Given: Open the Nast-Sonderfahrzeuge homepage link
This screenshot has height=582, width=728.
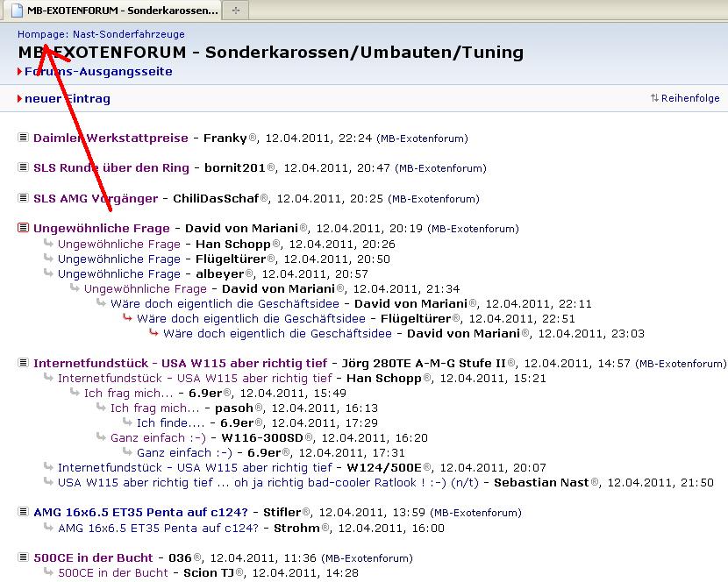Looking at the screenshot, I should coord(101,33).
